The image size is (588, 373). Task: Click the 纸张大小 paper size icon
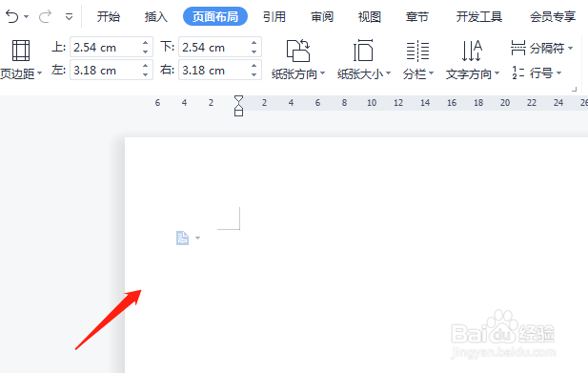click(x=363, y=51)
